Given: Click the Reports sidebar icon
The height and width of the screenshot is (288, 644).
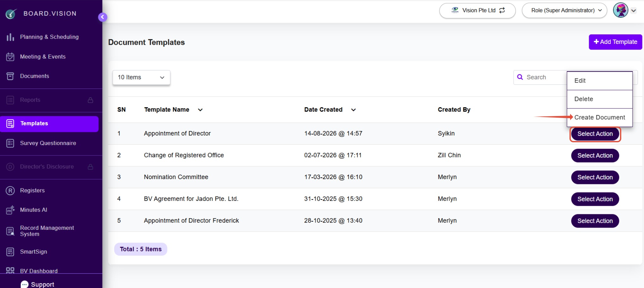Looking at the screenshot, I should click(10, 100).
